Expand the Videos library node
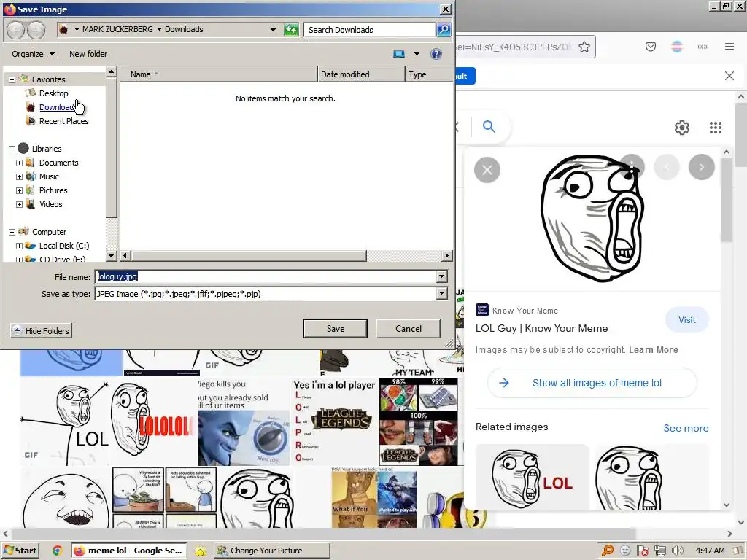This screenshot has width=747, height=560. tap(19, 204)
